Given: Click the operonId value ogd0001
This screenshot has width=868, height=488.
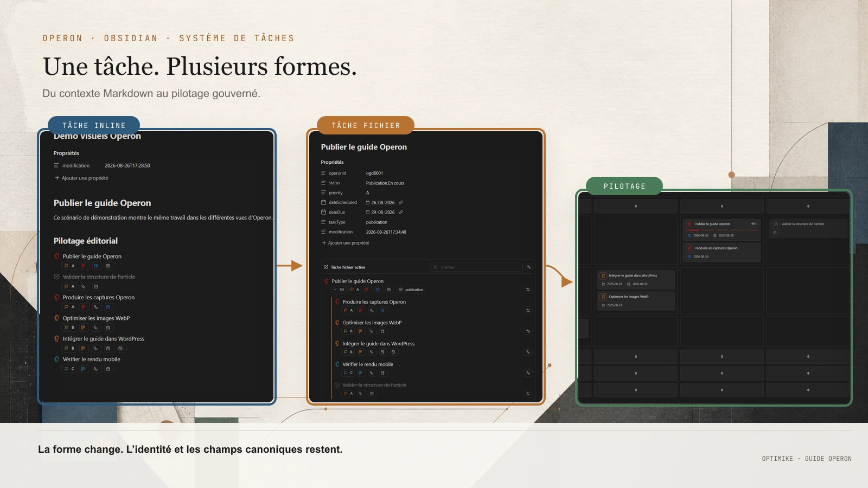Looking at the screenshot, I should [374, 174].
